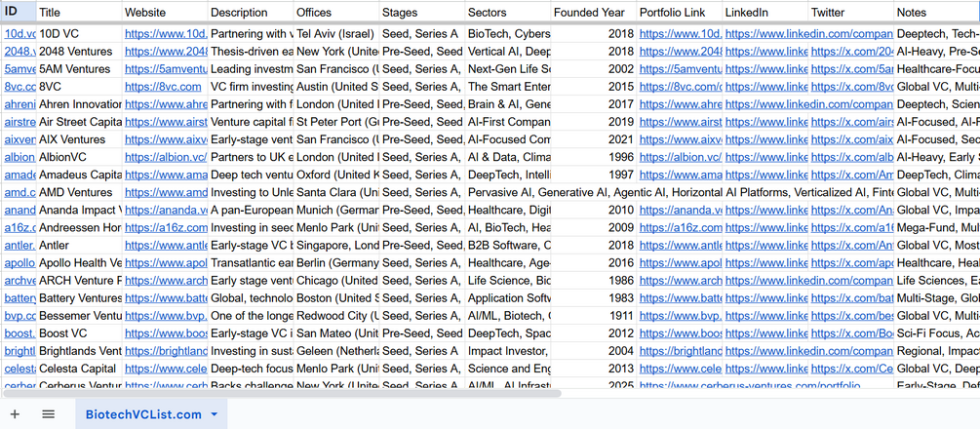This screenshot has height=429, width=980.
Task: Open the a16z.com website link
Action: tap(166, 227)
